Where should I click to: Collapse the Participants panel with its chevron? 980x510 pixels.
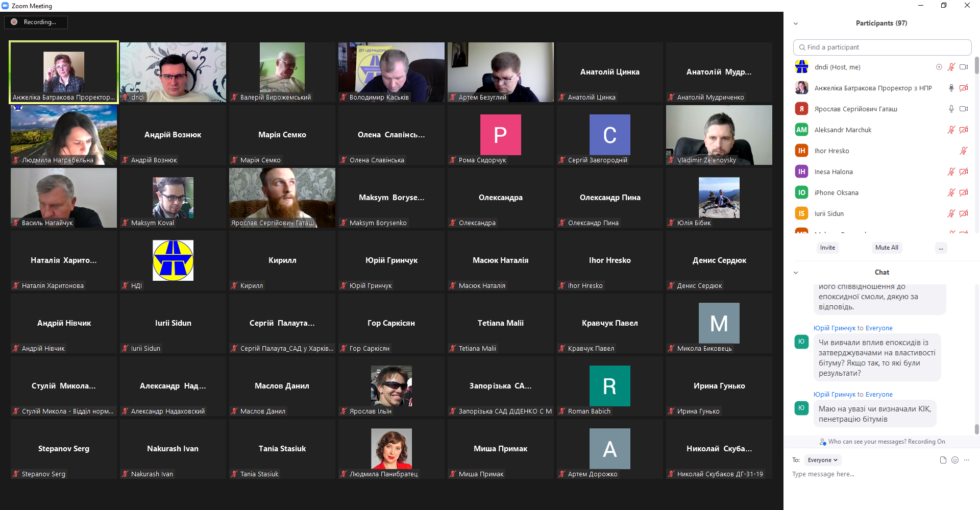click(795, 23)
